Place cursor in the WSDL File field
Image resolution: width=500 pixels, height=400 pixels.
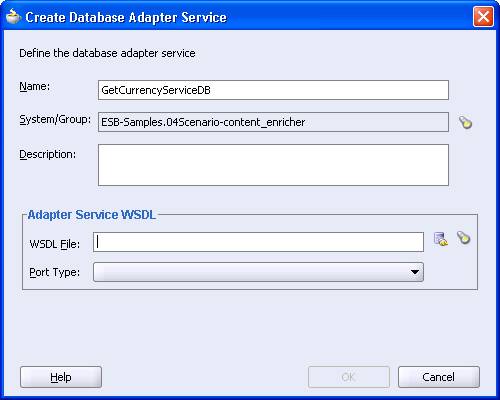[x=258, y=242]
